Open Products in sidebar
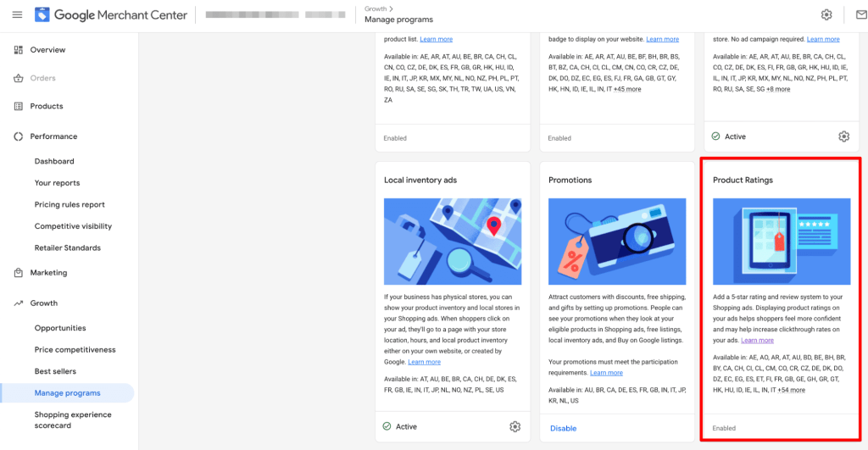This screenshot has height=450, width=868. [x=47, y=106]
